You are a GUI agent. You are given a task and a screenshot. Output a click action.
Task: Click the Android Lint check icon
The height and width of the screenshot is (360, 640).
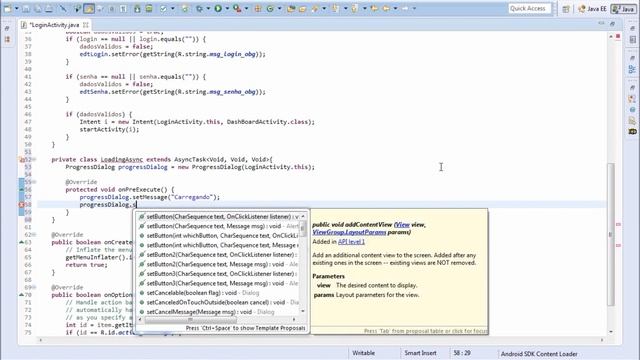pyautogui.click(x=163, y=9)
